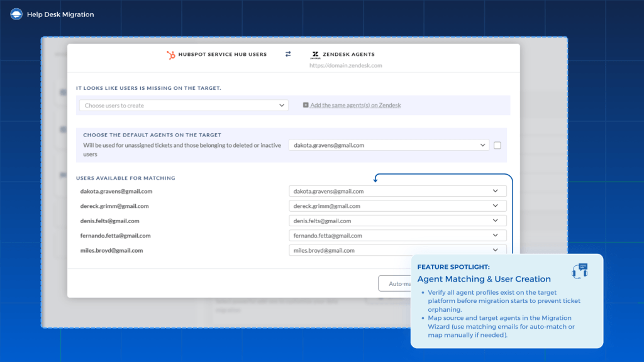Click the FEATURE SPOTLIGHT label
Screen dimensions: 644x362
click(453, 266)
